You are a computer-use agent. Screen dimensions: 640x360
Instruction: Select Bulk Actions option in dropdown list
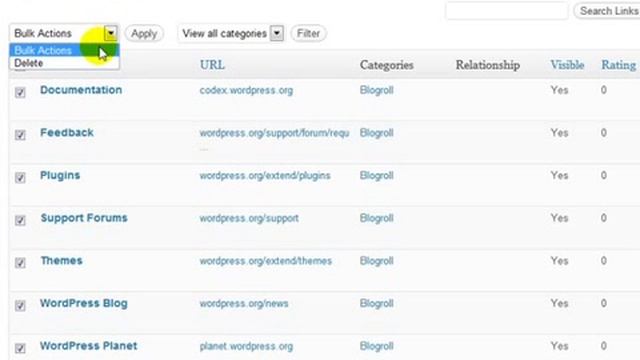[x=64, y=50]
